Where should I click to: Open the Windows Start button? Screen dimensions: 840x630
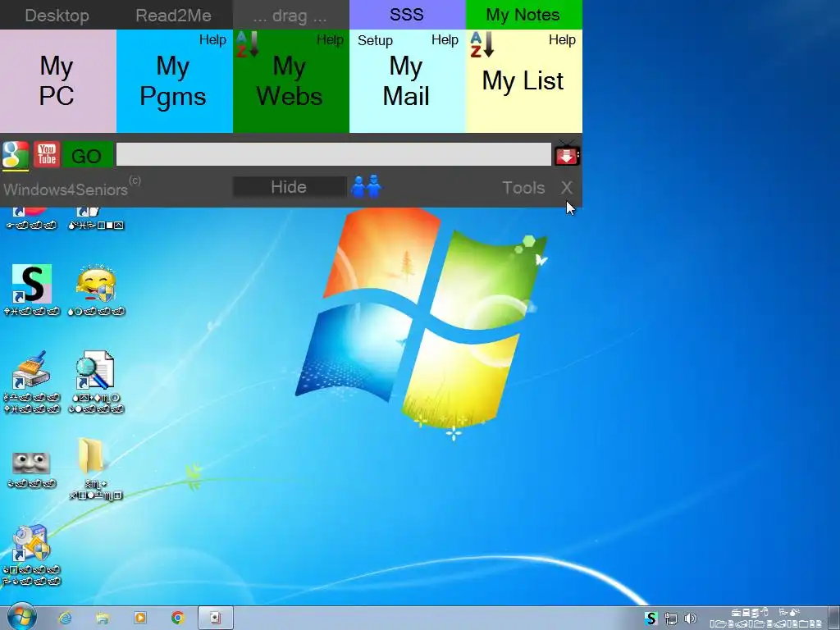click(x=21, y=617)
